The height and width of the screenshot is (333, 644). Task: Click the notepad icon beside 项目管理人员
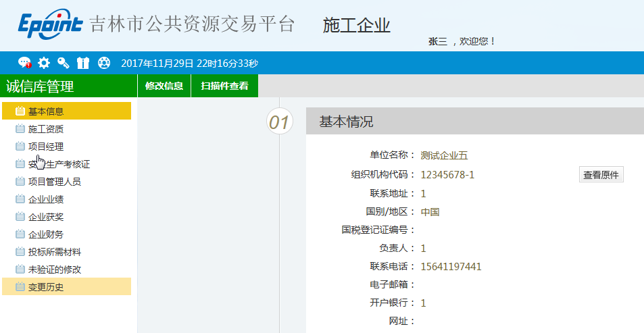click(20, 181)
